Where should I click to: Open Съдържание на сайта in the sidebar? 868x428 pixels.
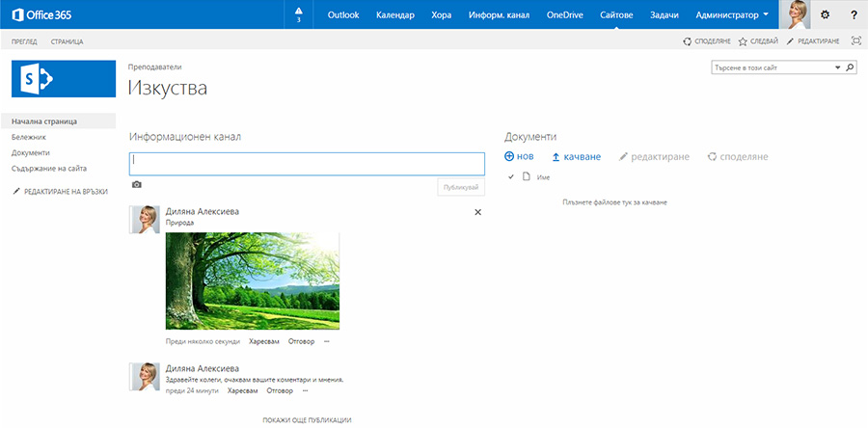pyautogui.click(x=49, y=168)
